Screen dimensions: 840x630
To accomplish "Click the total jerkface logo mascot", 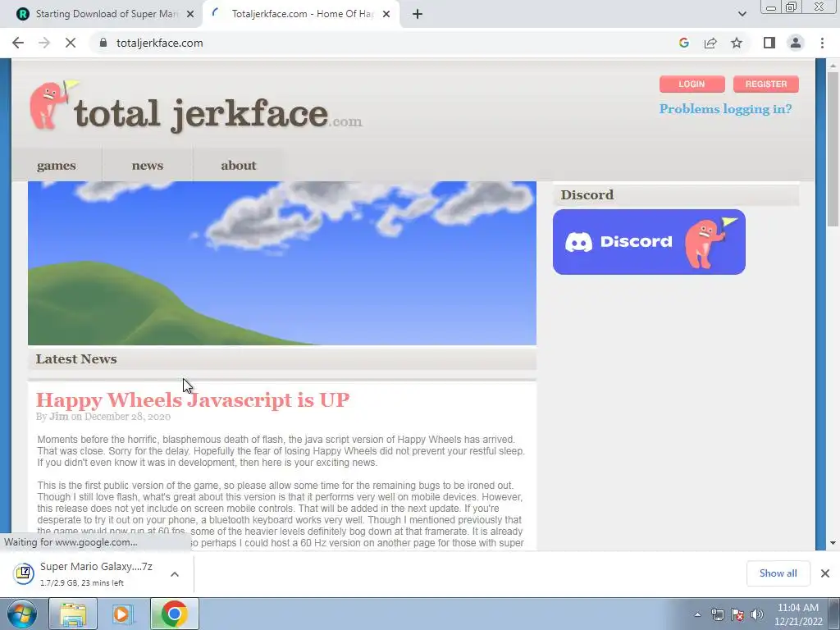I will coord(52,105).
